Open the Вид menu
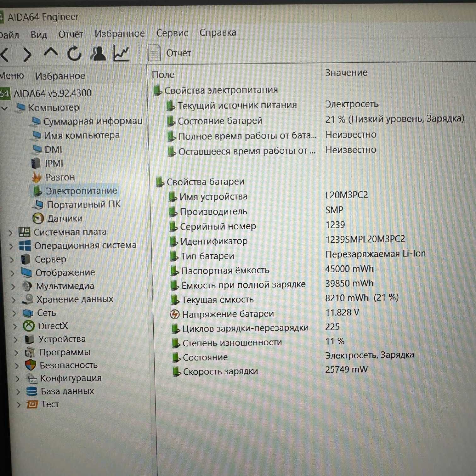The height and width of the screenshot is (476, 476). (39, 35)
